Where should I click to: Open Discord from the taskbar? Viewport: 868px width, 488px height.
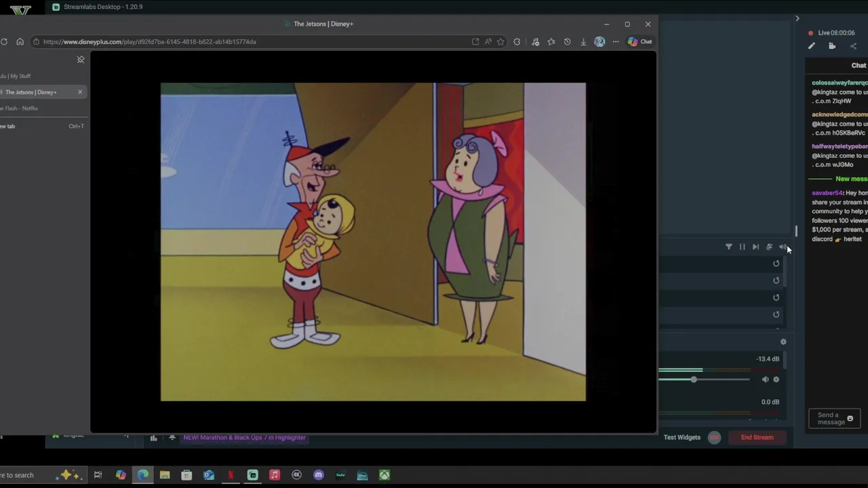click(x=319, y=475)
